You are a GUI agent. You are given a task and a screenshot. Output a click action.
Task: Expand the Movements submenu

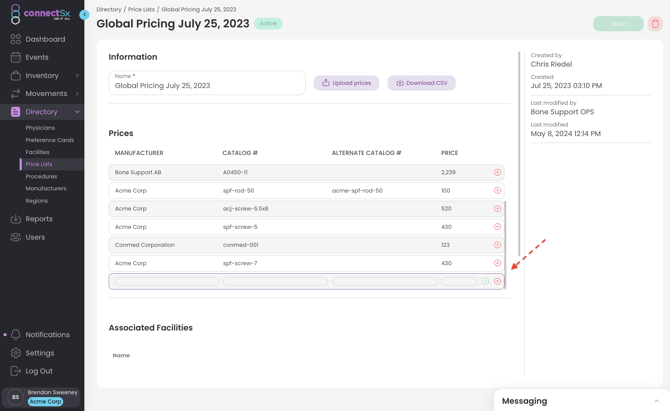77,94
